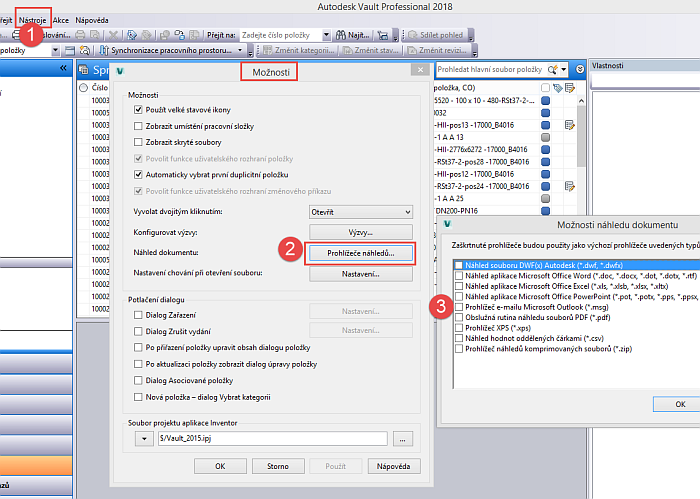Click the layout icon right of the položky dropdown
Screen dimensions: 700x499
click(70, 50)
